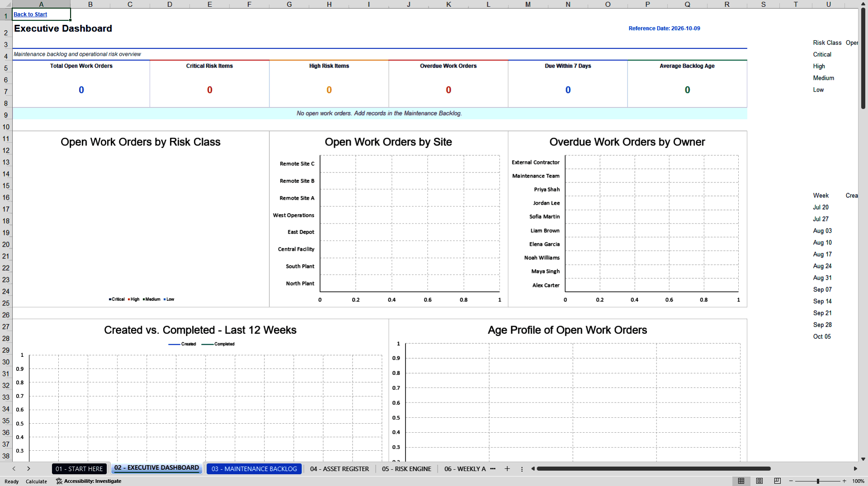The width and height of the screenshot is (868, 486).
Task: Click Open Work Orders by Site chart title
Action: click(388, 142)
